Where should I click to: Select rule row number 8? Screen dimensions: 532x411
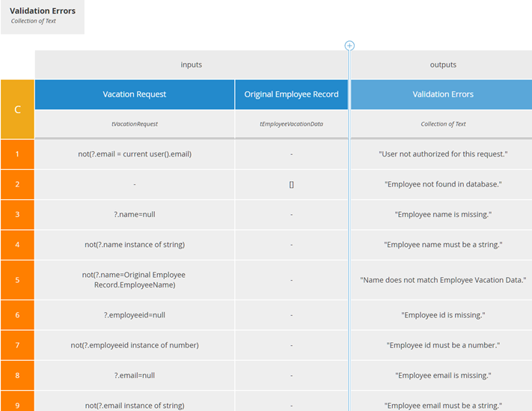17,375
